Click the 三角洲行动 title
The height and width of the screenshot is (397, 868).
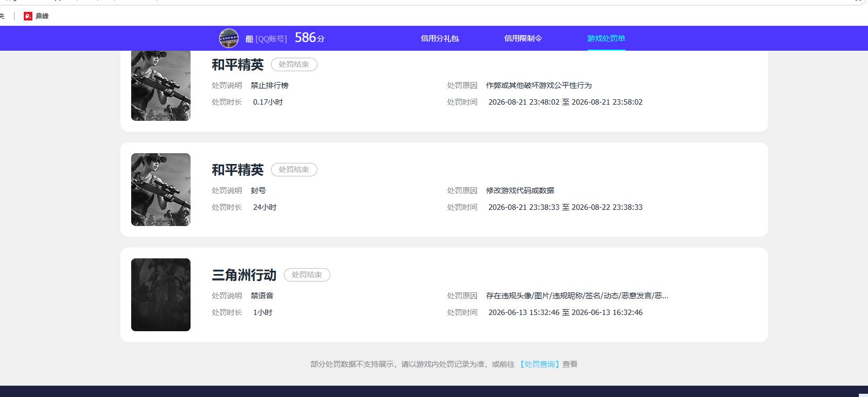click(x=244, y=275)
